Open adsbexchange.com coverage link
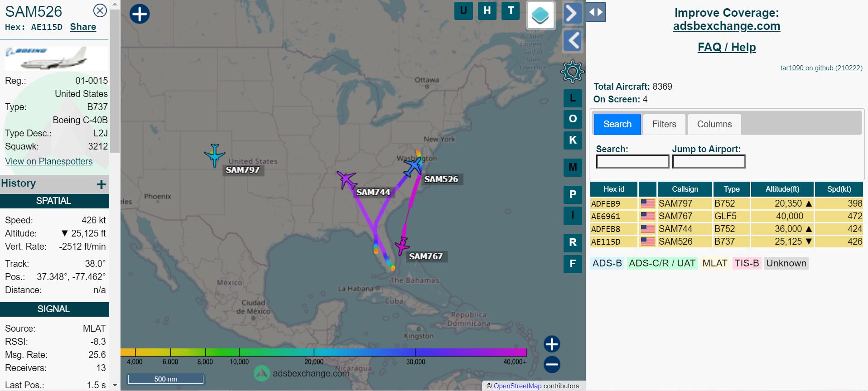The image size is (868, 391). coord(727,26)
